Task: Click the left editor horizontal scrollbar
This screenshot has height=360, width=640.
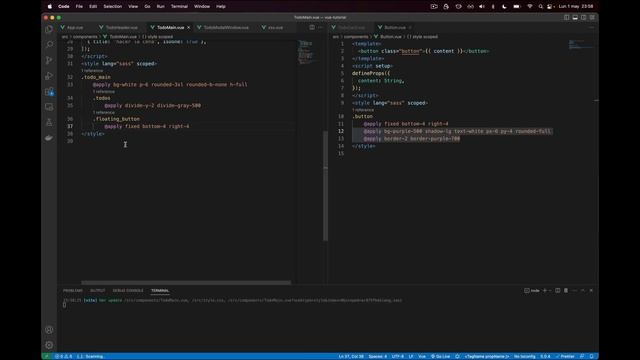Action: [186, 282]
